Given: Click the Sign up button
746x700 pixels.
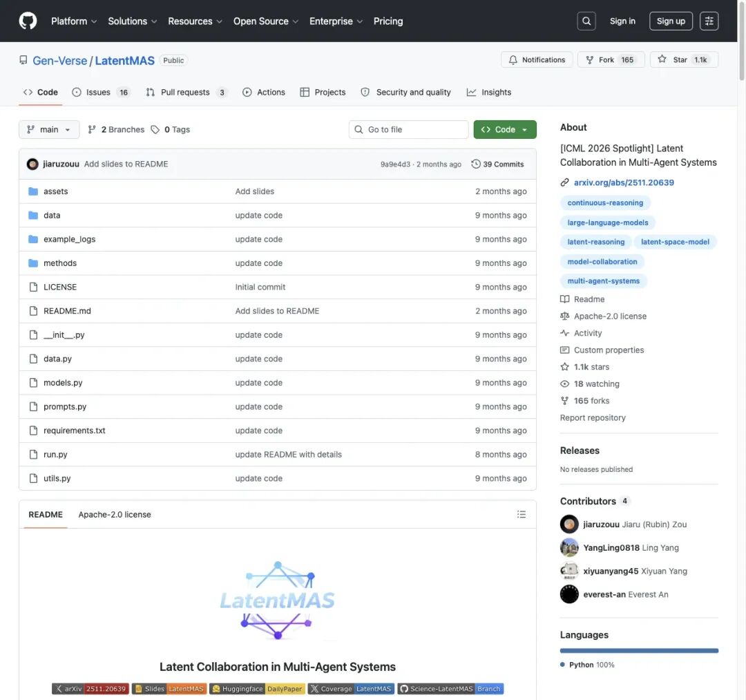Looking at the screenshot, I should 670,21.
